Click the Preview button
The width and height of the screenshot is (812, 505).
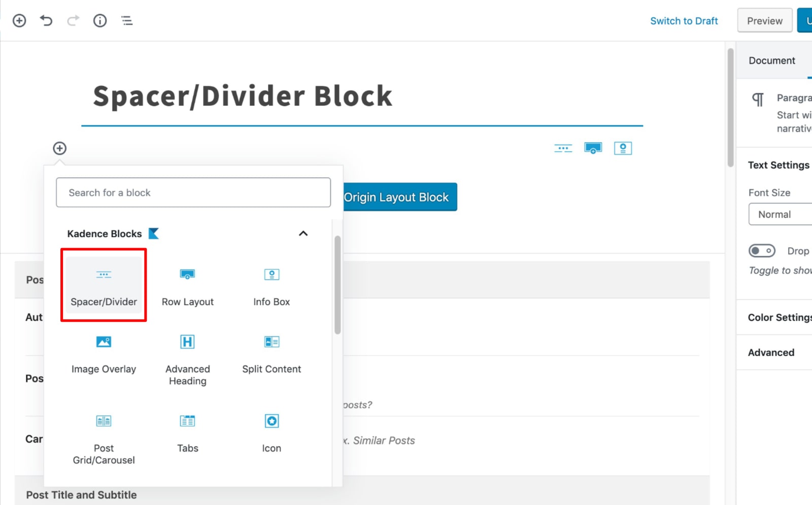[764, 21]
